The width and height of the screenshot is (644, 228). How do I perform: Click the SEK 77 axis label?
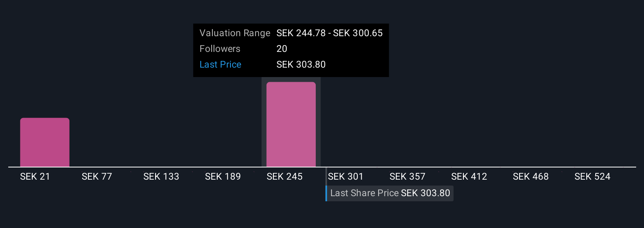click(x=97, y=177)
